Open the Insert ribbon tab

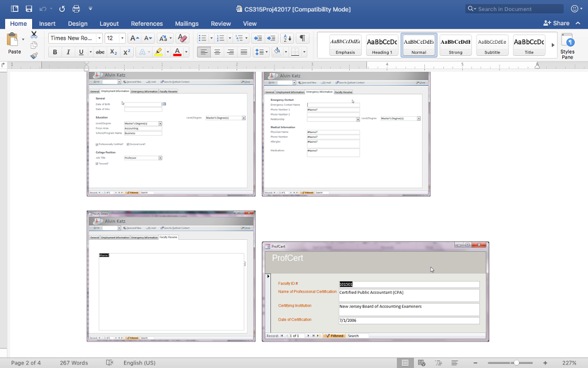click(x=47, y=24)
